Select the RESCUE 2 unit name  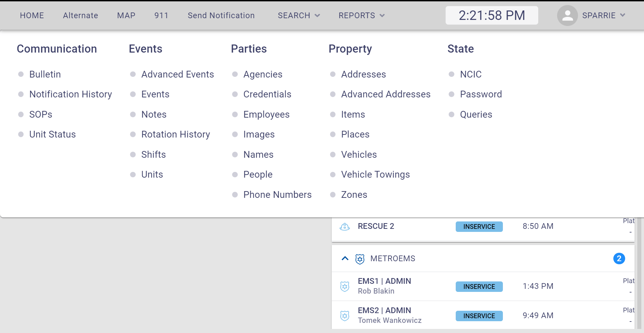pos(376,226)
